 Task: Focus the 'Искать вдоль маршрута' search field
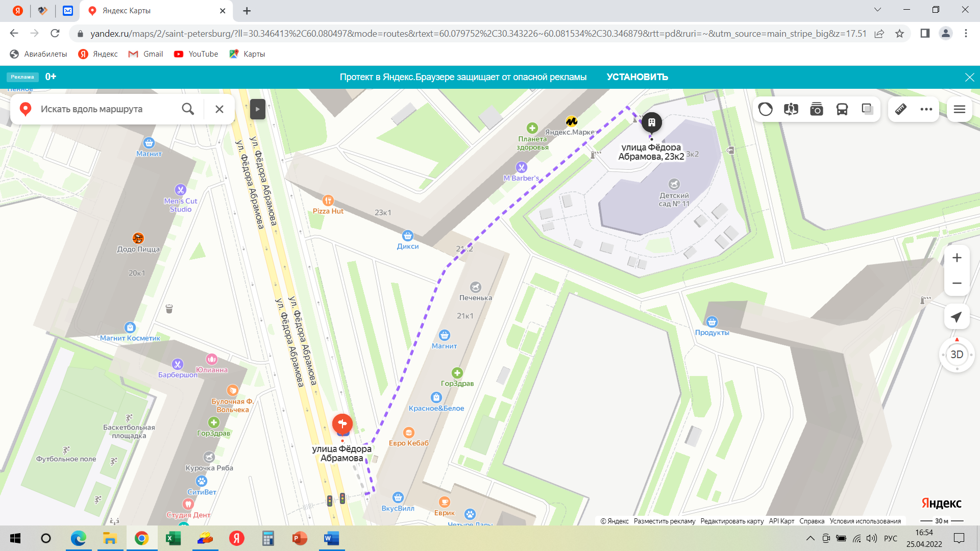tap(107, 109)
